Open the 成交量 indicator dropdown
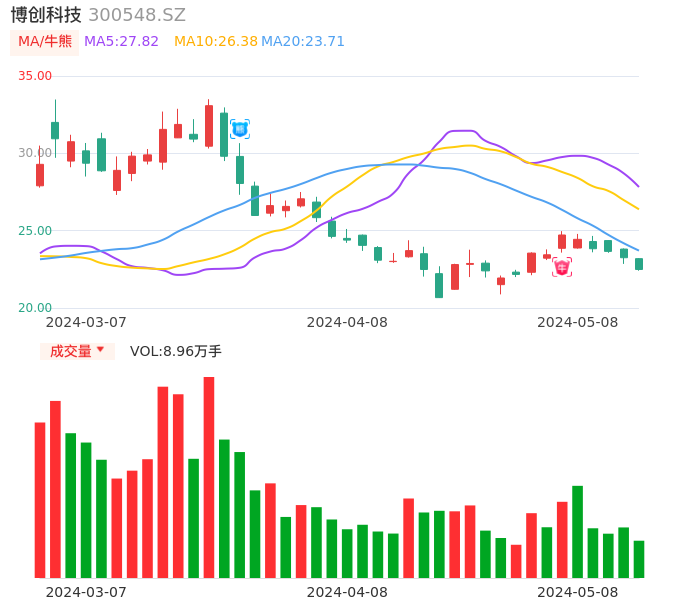This screenshot has height=606, width=686. (77, 351)
